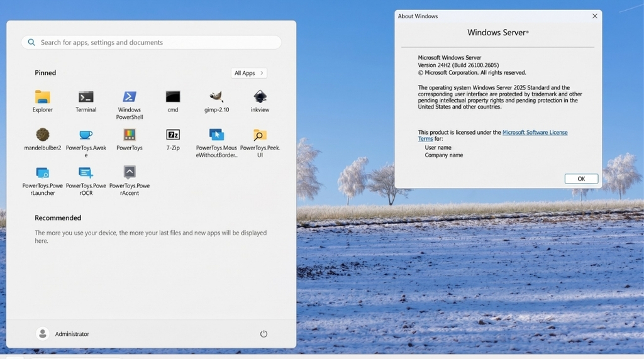Click the Start search input field
Screen dimensions: 644x359
click(151, 42)
